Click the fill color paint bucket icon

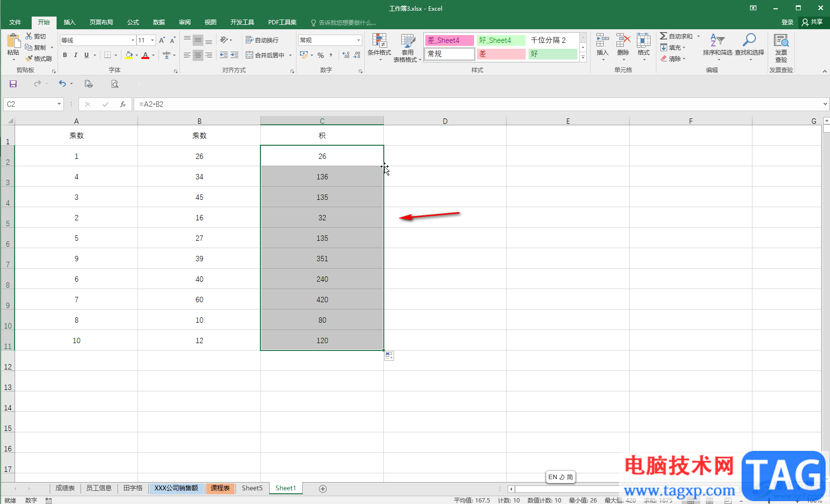(x=129, y=55)
